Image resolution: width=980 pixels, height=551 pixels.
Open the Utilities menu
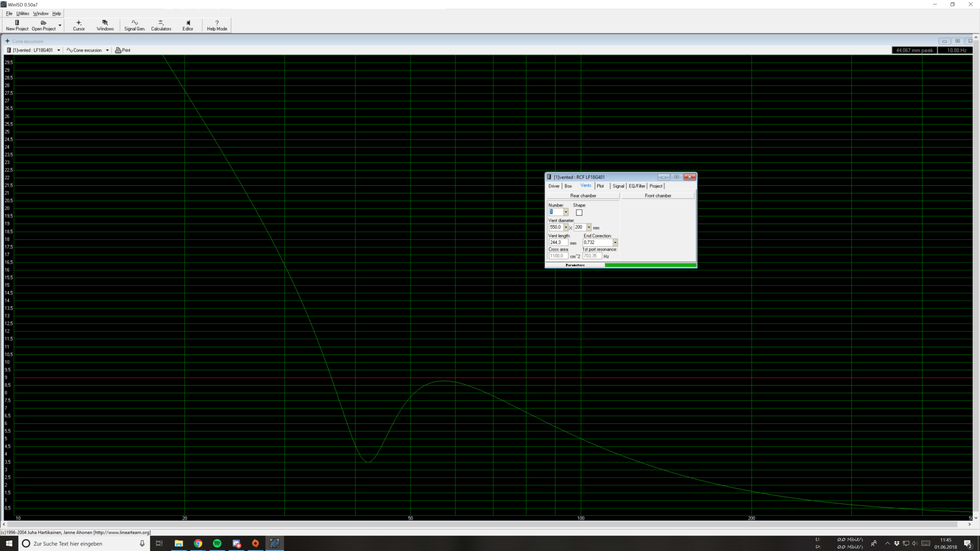[22, 14]
